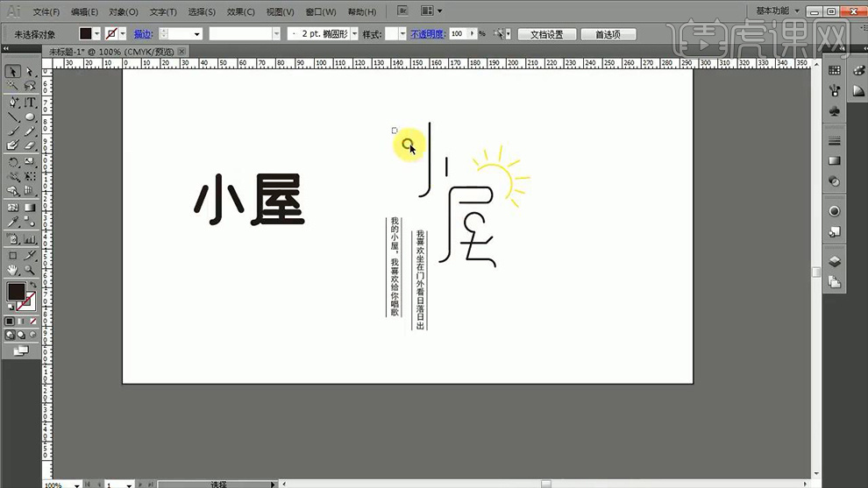Set the color mode to None
Viewport: 868px width, 488px height.
32,322
